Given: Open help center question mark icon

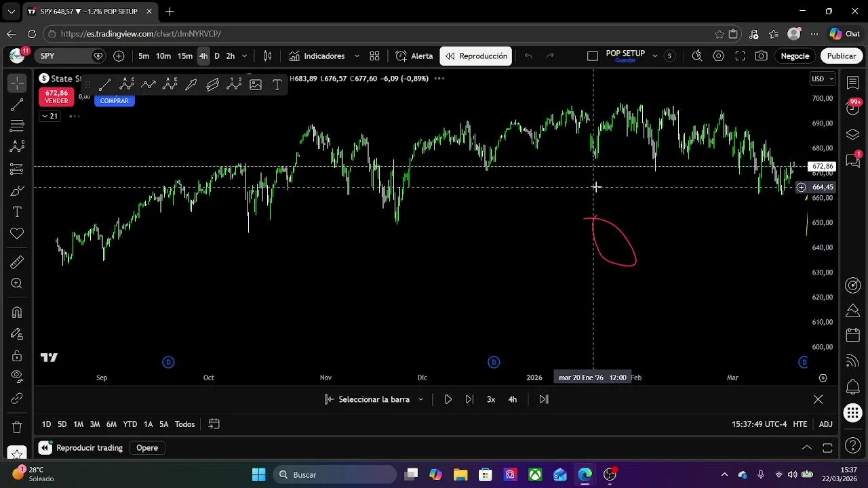Looking at the screenshot, I should tap(853, 446).
